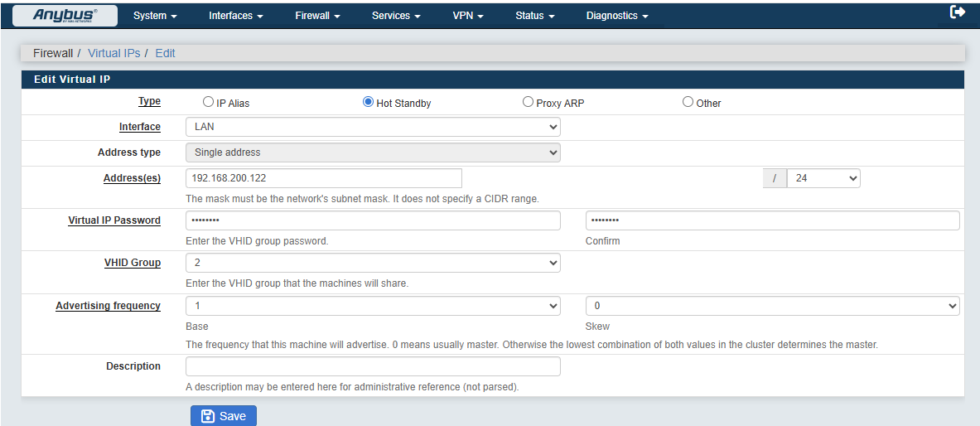
Task: Select the Hot Standby radio option
Action: 368,103
